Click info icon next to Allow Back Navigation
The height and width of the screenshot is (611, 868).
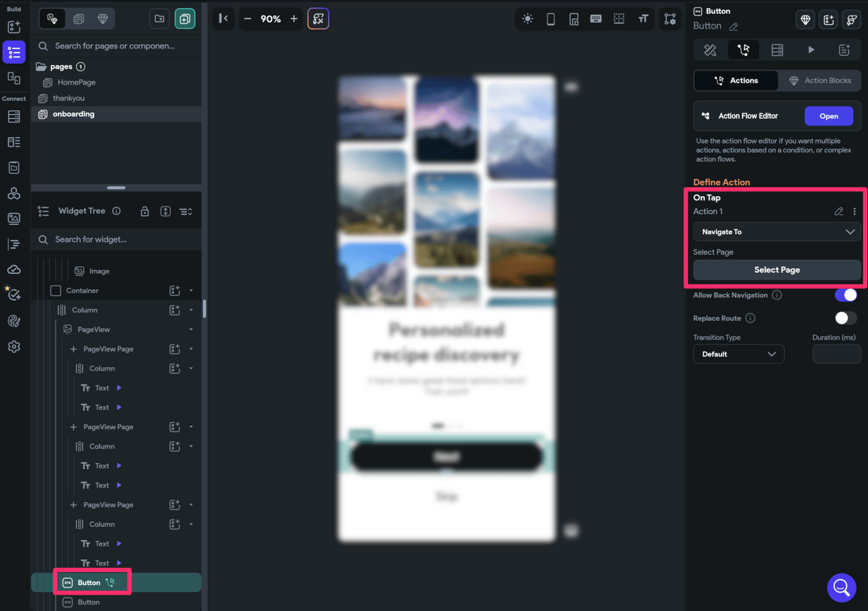pyautogui.click(x=777, y=295)
